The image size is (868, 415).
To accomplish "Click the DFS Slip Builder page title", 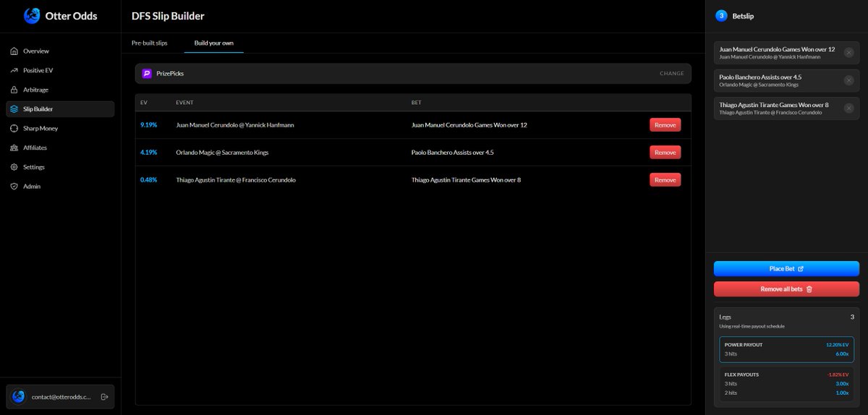I will pos(168,16).
